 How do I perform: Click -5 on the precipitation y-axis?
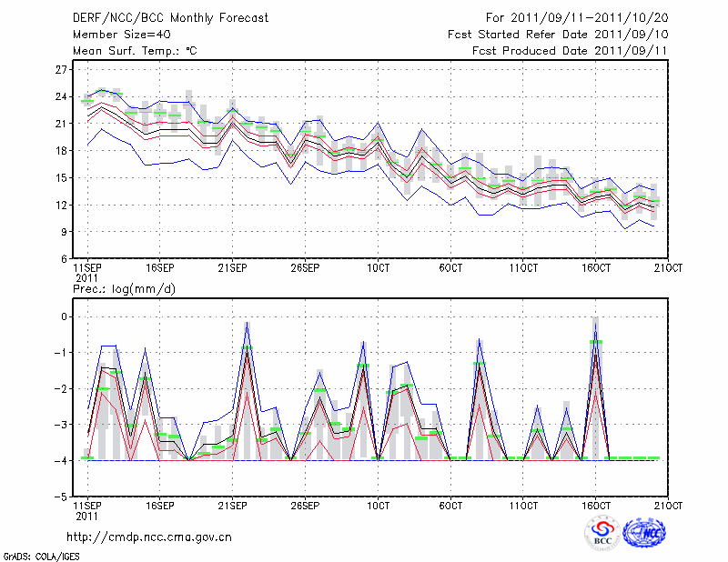(60, 497)
